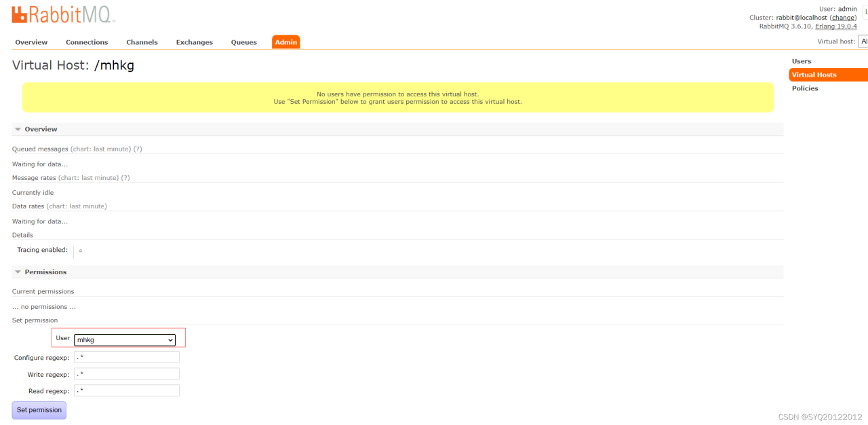Open the Erlang 19.0.4 version link
This screenshot has width=868, height=425.
coord(836,26)
